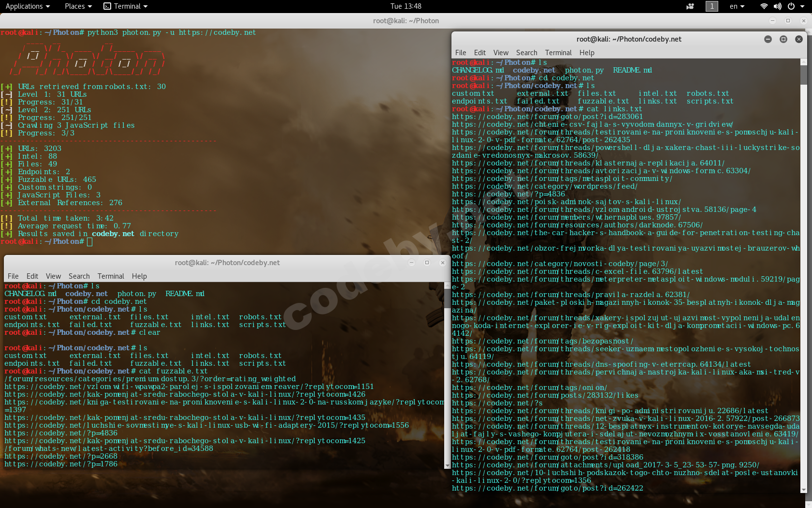Click the clock showing Tue 13:48
The width and height of the screenshot is (812, 508).
pyautogui.click(x=406, y=6)
